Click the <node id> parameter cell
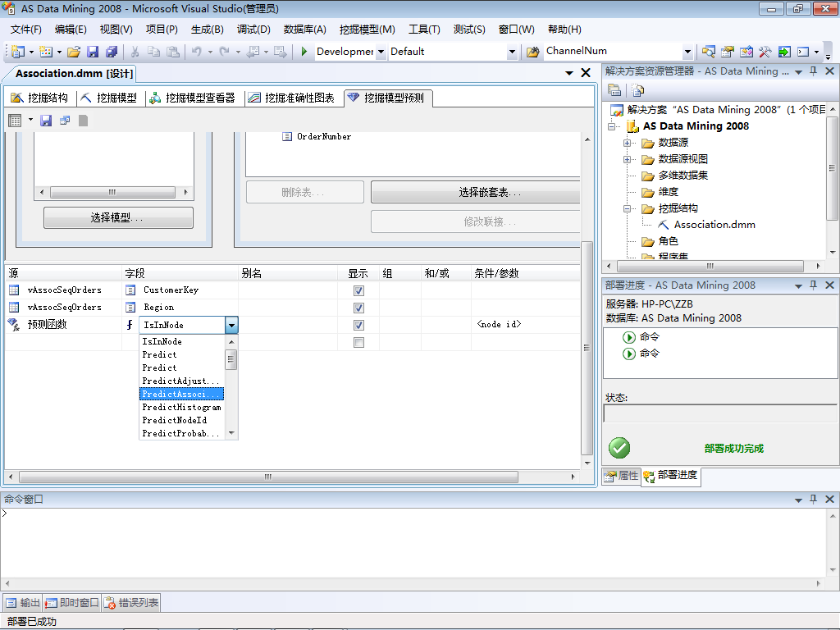Screen dimensions: 840x630 point(525,325)
